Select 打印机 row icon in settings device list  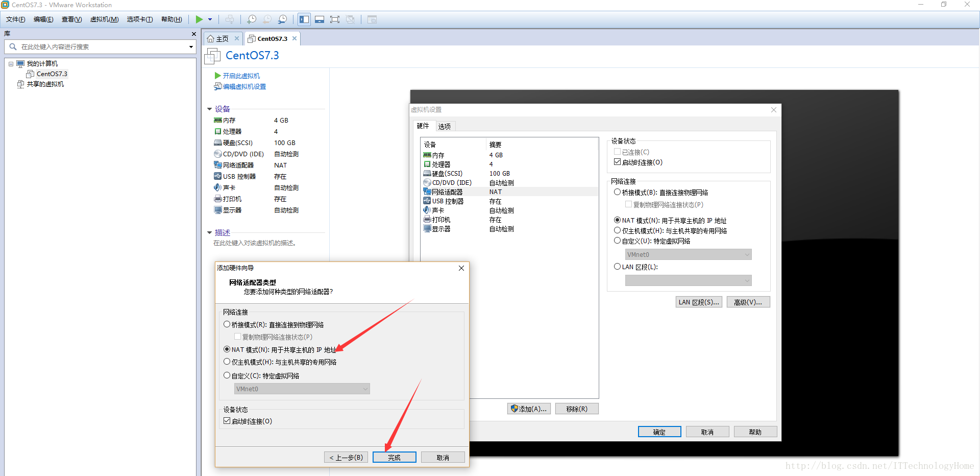point(427,220)
